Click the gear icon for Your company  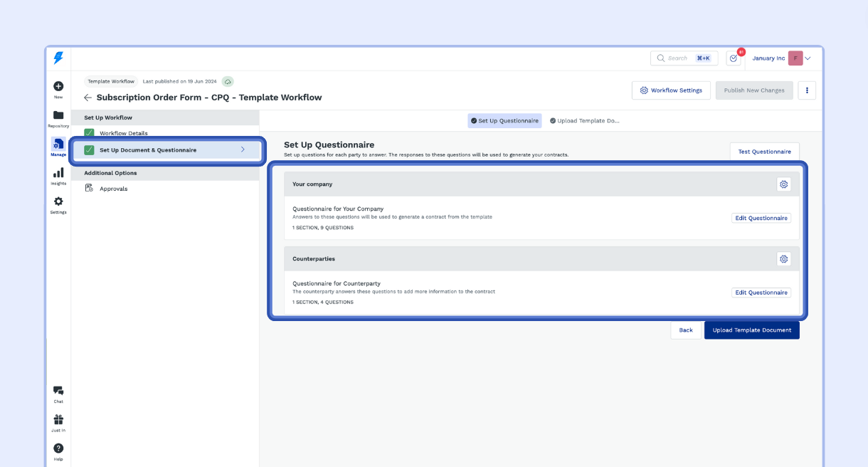click(783, 184)
